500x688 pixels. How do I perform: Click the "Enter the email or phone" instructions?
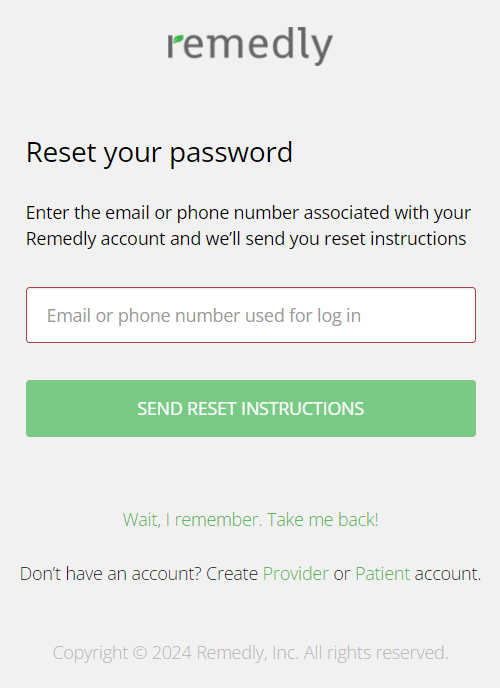click(x=248, y=226)
